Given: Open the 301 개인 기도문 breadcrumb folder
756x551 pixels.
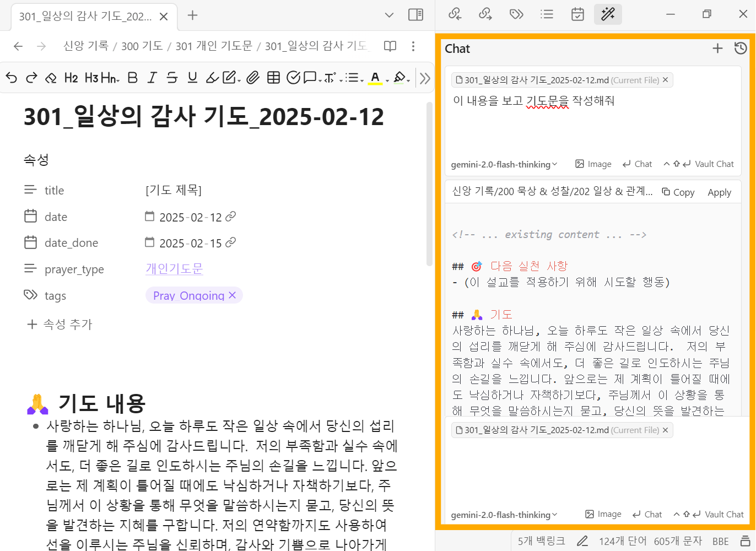Looking at the screenshot, I should (214, 46).
